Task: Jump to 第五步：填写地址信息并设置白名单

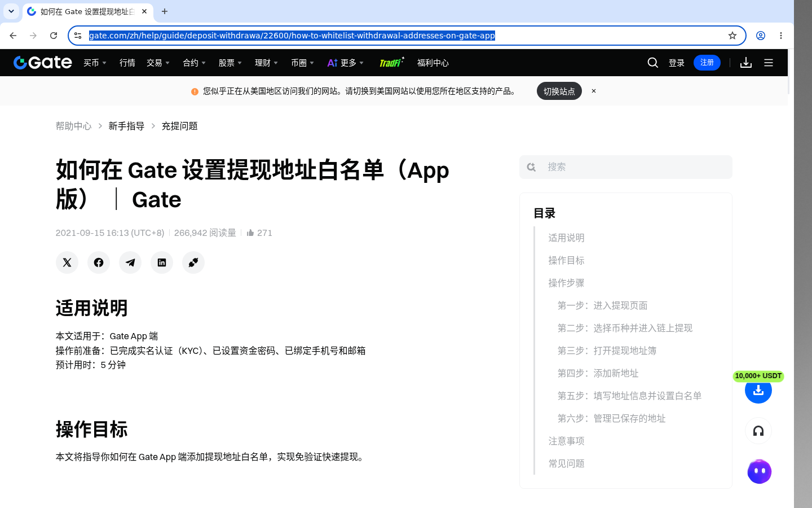Action: pyautogui.click(x=629, y=396)
